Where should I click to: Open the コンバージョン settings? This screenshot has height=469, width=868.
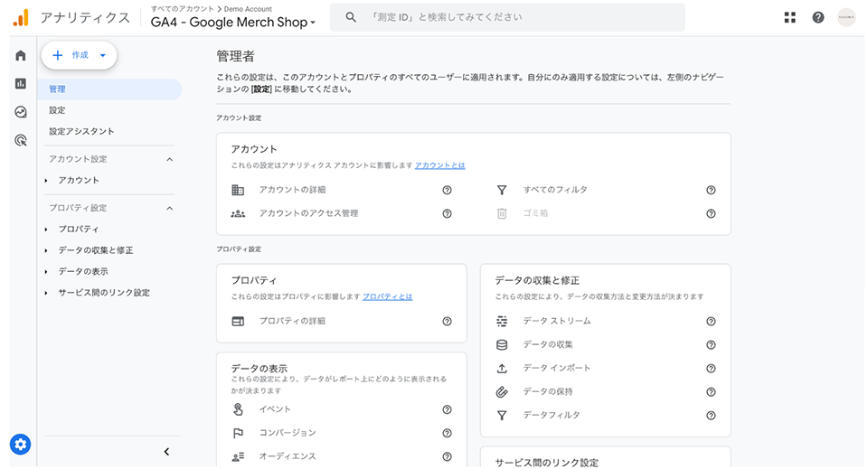coord(288,433)
